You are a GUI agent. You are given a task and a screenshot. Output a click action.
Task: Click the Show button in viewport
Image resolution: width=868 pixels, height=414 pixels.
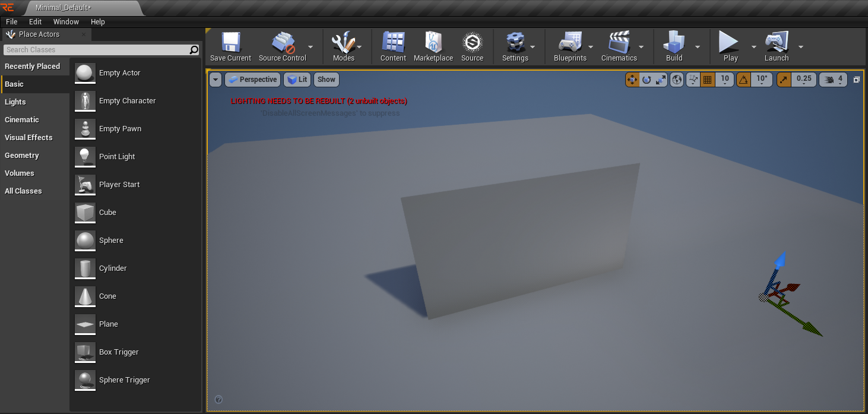[x=326, y=80]
